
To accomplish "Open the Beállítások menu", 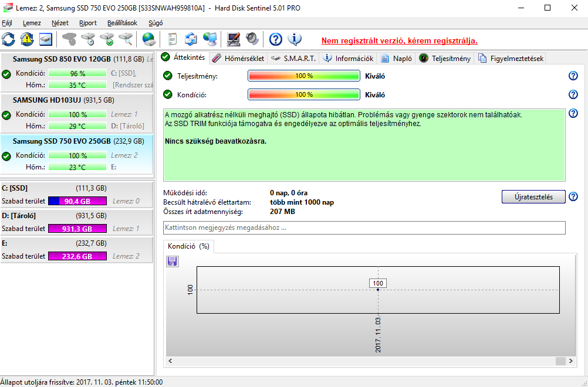I will [x=122, y=23].
